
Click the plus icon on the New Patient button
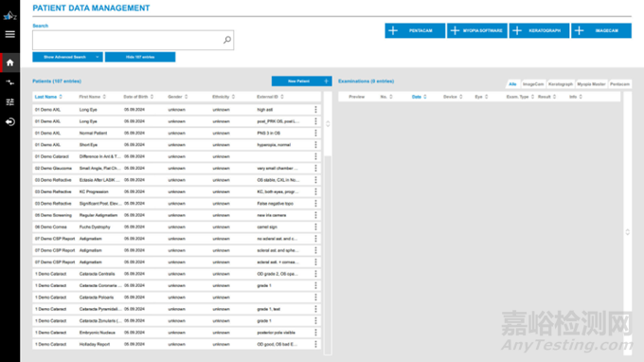[x=326, y=81]
